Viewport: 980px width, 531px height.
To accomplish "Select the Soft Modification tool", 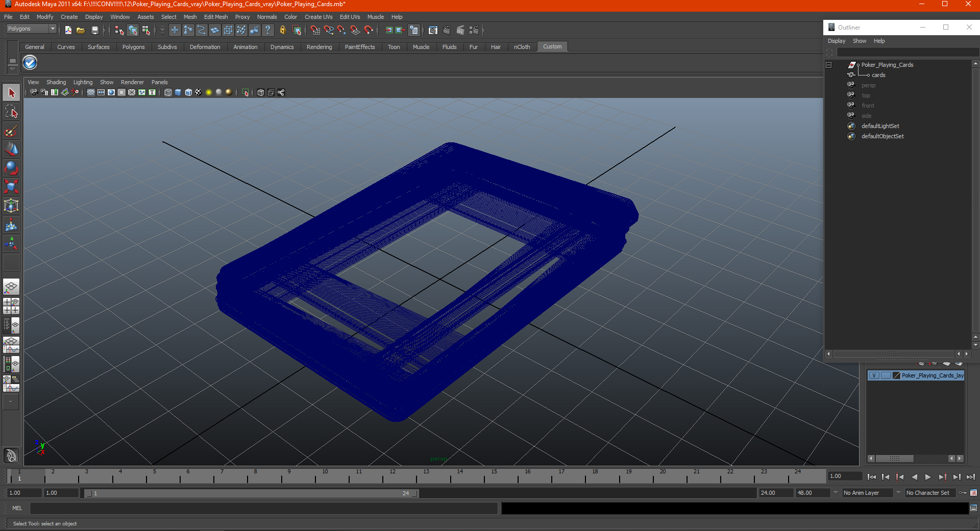I will click(x=11, y=224).
